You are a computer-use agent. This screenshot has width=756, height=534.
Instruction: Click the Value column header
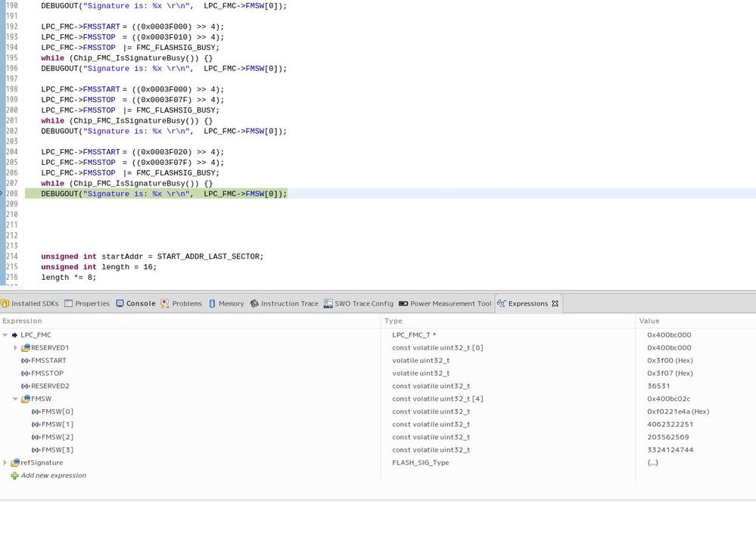click(695, 321)
